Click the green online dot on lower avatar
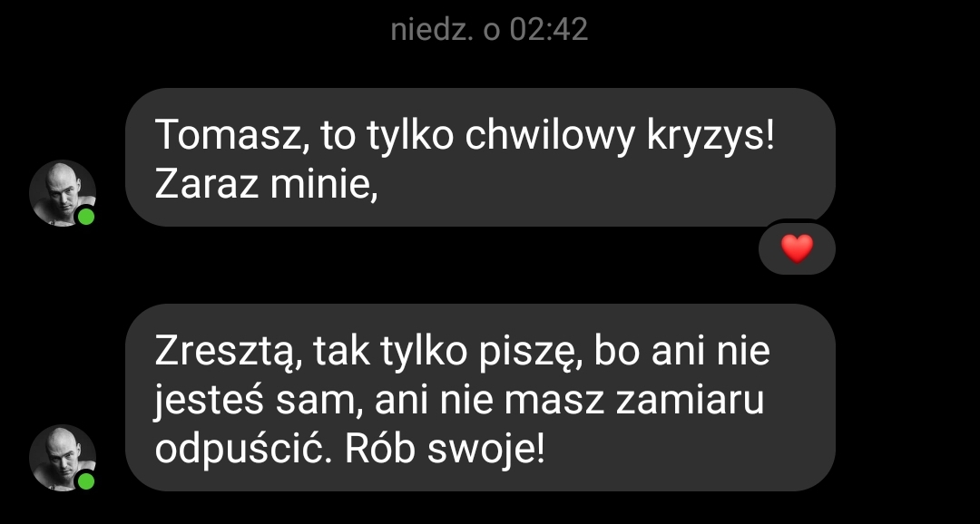The image size is (980, 524). pos(85,481)
